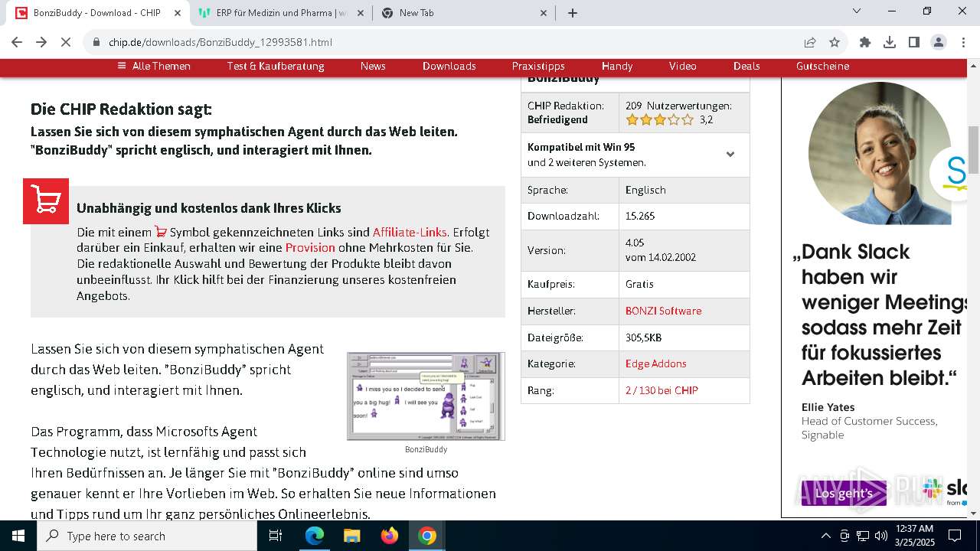Enlarge the BonziBuddy screenshot thumbnail
Image resolution: width=980 pixels, height=551 pixels.
[x=426, y=396]
